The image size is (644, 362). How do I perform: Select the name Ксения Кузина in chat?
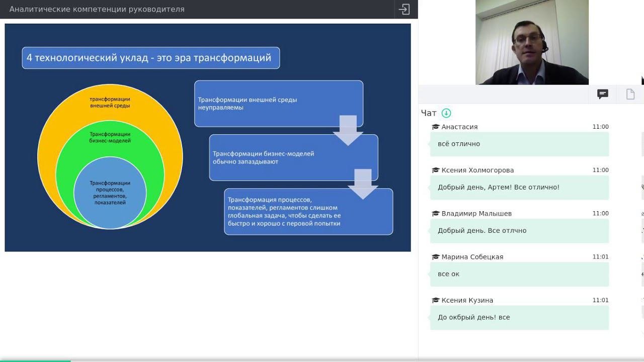[467, 300]
